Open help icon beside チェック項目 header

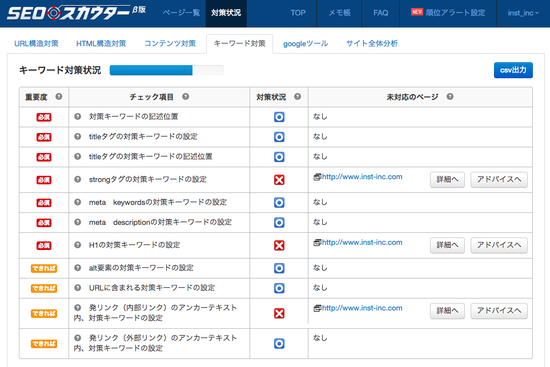tap(186, 96)
